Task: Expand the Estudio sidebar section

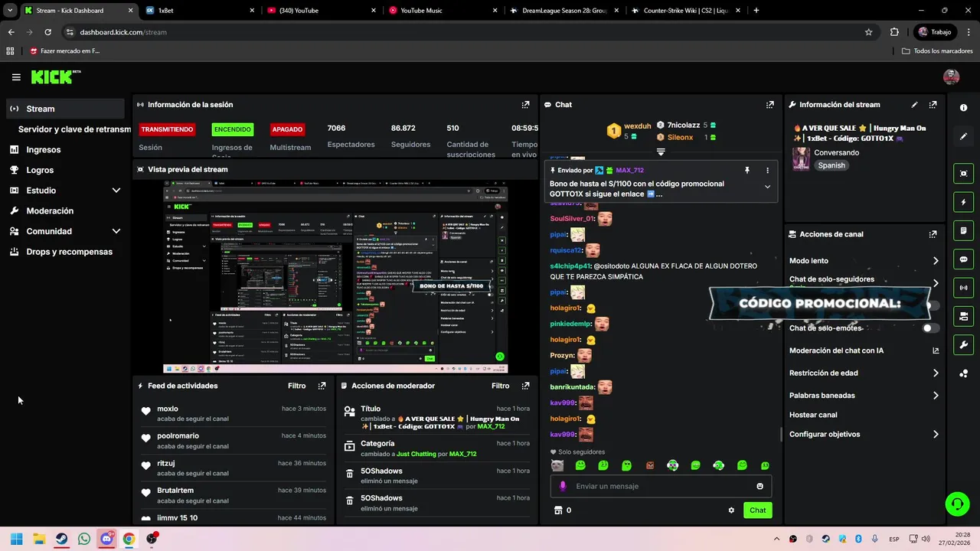Action: 116,191
